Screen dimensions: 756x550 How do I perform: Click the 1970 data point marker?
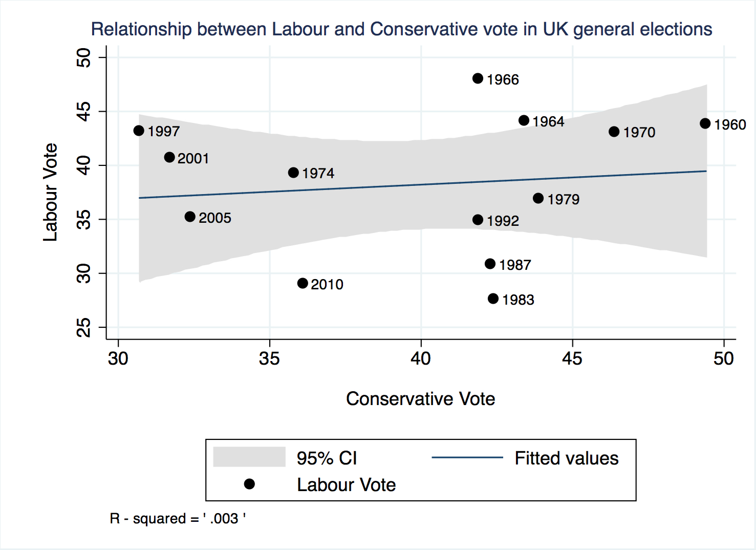pos(614,132)
